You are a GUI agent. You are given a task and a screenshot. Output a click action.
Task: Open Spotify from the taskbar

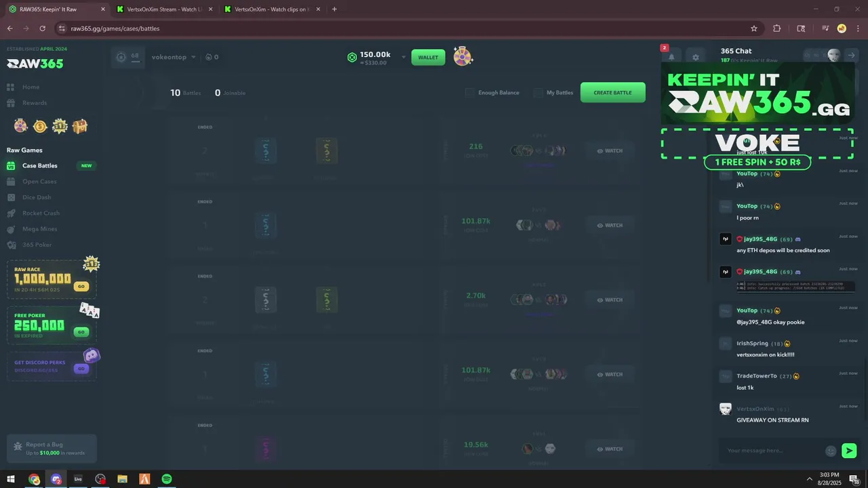point(167,479)
